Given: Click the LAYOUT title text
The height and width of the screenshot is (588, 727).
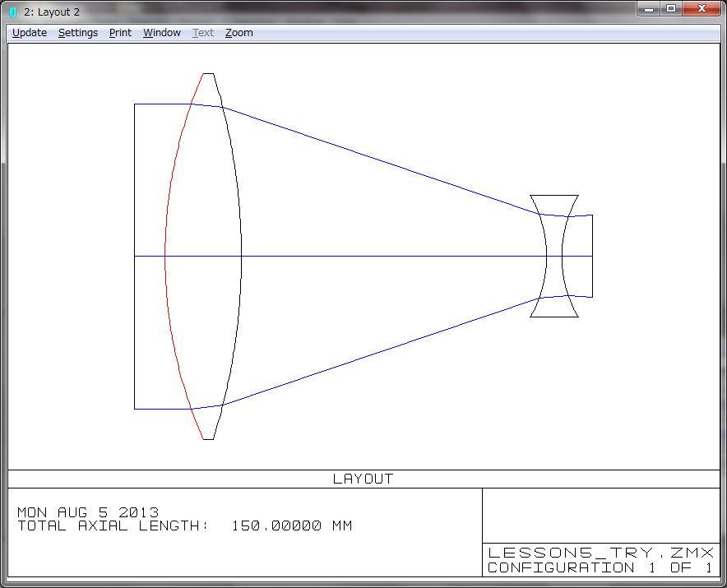Looking at the screenshot, I should pyautogui.click(x=363, y=479).
